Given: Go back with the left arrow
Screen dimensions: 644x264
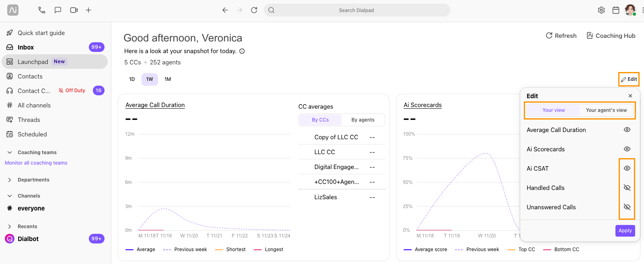Looking at the screenshot, I should coord(225,10).
